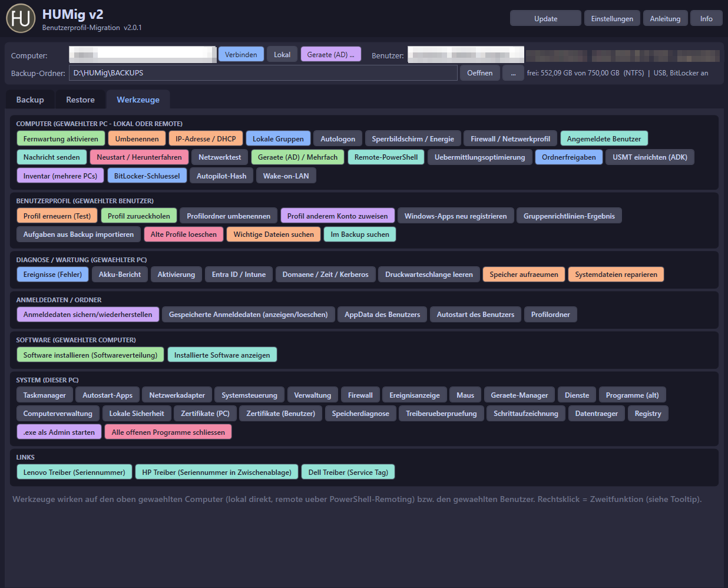The image size is (728, 588).
Task: Click Verbinden to connect to computer
Action: coord(241,55)
